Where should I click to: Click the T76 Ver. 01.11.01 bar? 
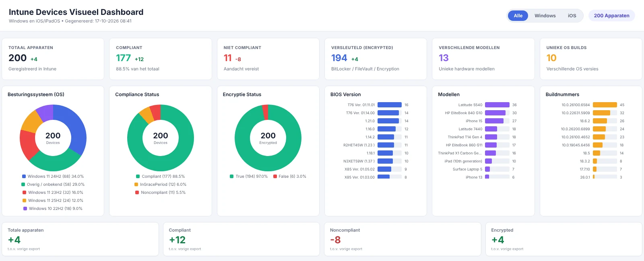(x=390, y=105)
